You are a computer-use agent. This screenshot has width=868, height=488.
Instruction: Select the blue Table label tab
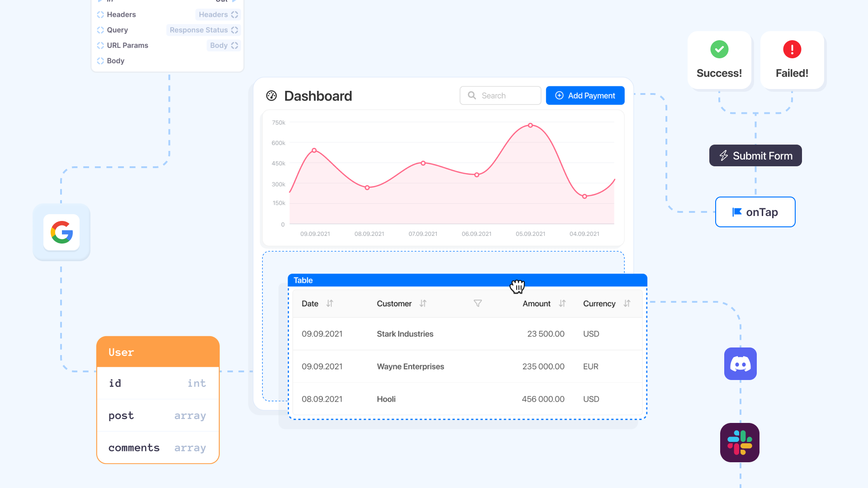point(303,280)
